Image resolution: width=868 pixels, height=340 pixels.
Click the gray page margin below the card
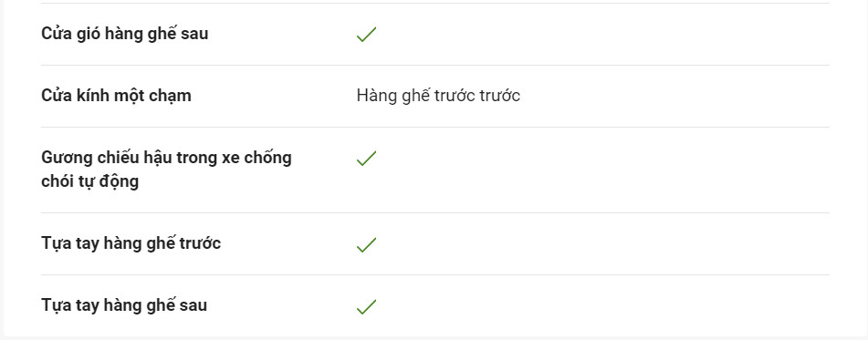click(x=434, y=338)
